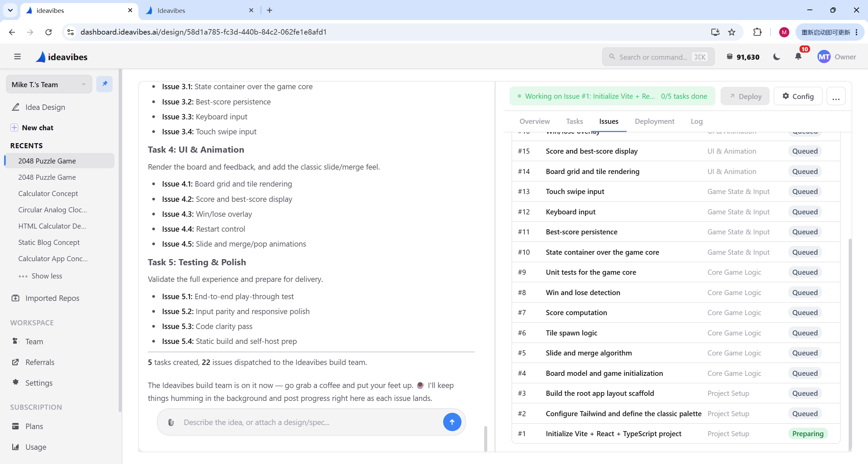The width and height of the screenshot is (868, 464).
Task: Click the working on Issue #1 status banner
Action: [x=612, y=96]
